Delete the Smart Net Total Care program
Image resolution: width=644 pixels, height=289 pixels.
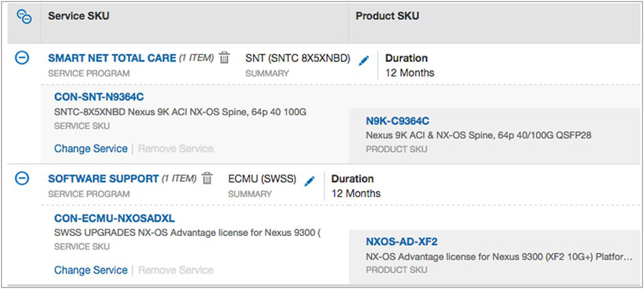click(224, 58)
